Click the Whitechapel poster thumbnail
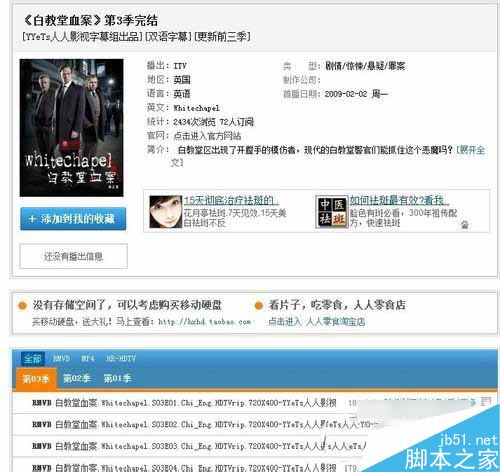The image size is (500, 472). coord(71,128)
